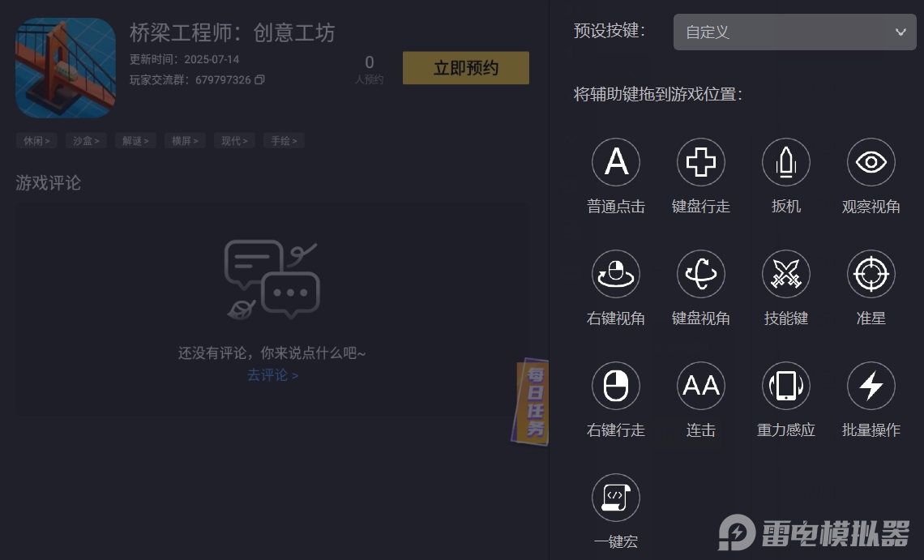
Task: Click the 每日任务 daily task badge
Action: click(x=532, y=400)
